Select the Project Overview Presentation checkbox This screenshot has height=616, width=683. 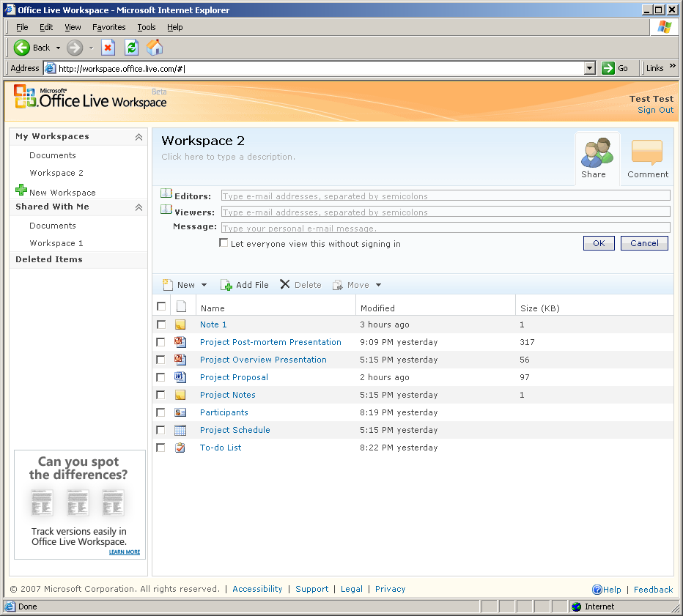point(161,360)
